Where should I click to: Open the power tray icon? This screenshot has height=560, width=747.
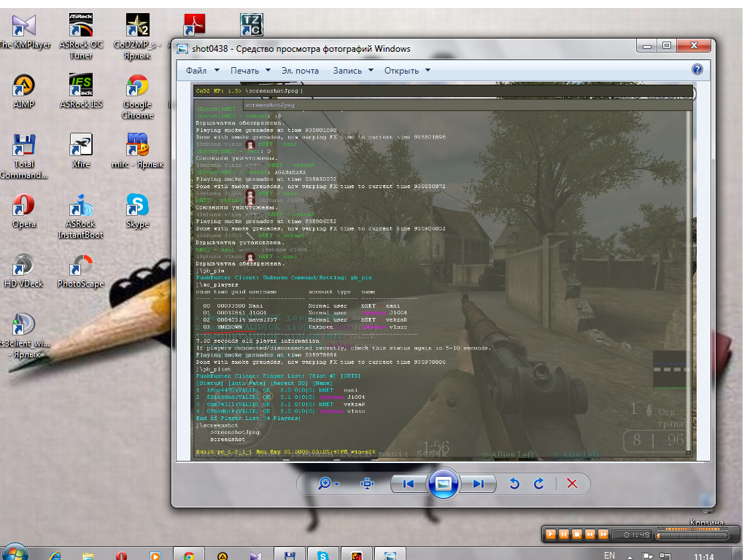[665, 556]
